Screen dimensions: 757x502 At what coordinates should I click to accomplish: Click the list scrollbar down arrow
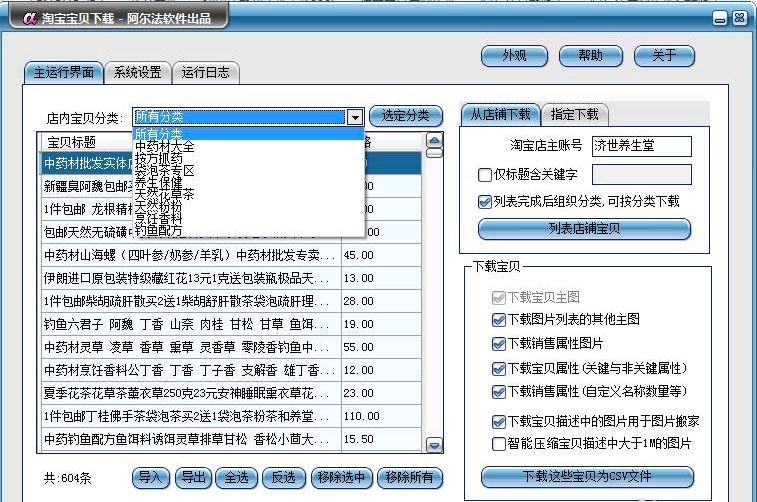point(435,445)
